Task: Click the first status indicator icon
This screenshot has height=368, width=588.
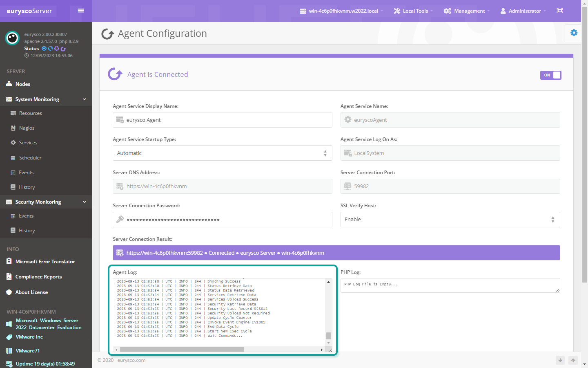Action: pyautogui.click(x=44, y=49)
